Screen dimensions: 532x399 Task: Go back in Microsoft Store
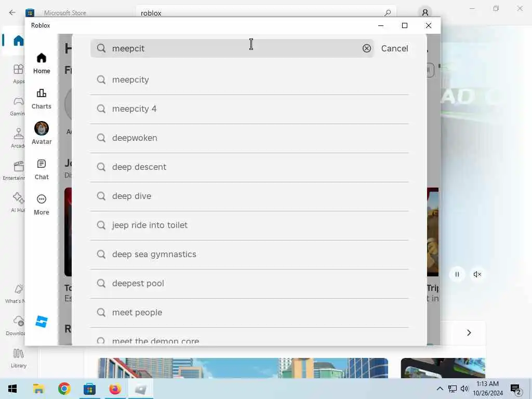12,12
